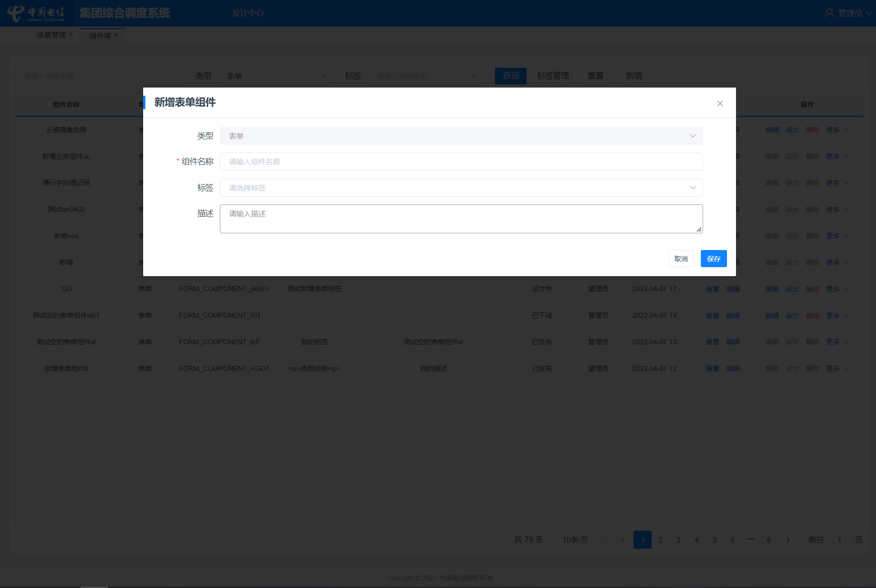Close the 场景管理 tab
This screenshot has width=876, height=588.
(x=70, y=34)
